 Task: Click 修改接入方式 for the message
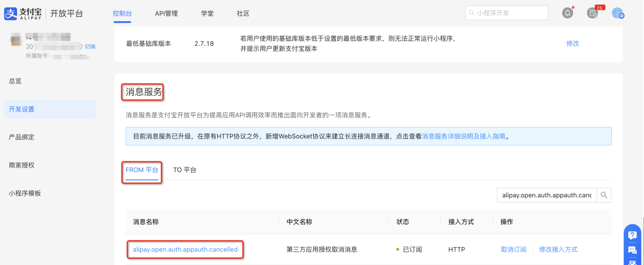[558, 250]
